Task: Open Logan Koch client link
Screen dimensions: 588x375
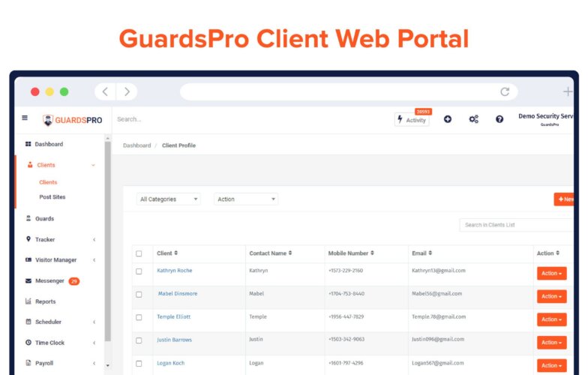Action: pos(171,363)
